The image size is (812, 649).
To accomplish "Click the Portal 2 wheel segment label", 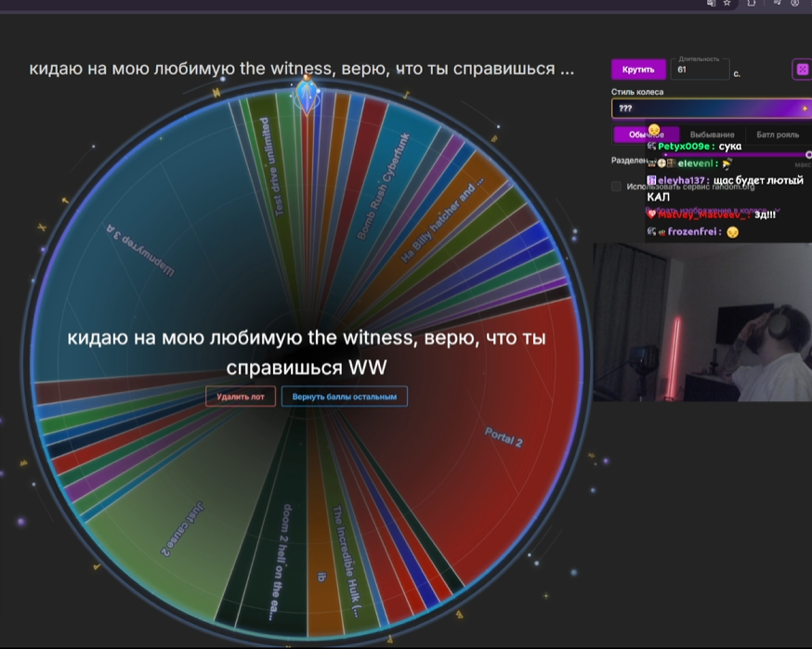I will pyautogui.click(x=504, y=437).
